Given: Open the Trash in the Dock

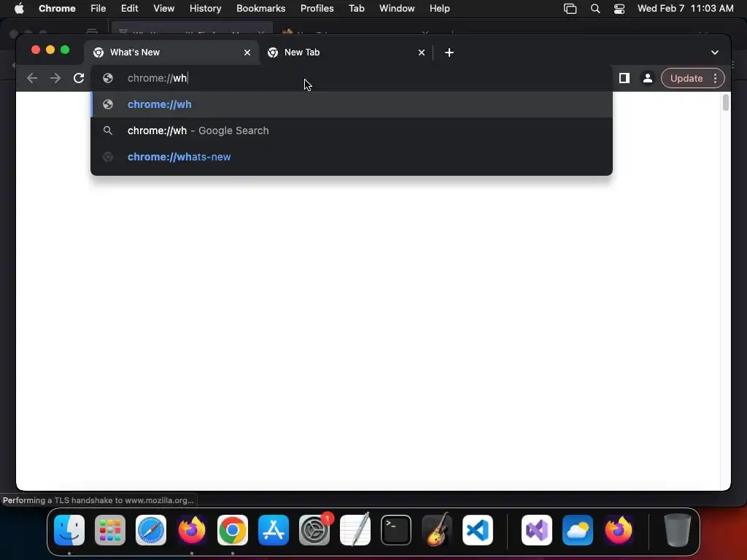Looking at the screenshot, I should tap(678, 530).
